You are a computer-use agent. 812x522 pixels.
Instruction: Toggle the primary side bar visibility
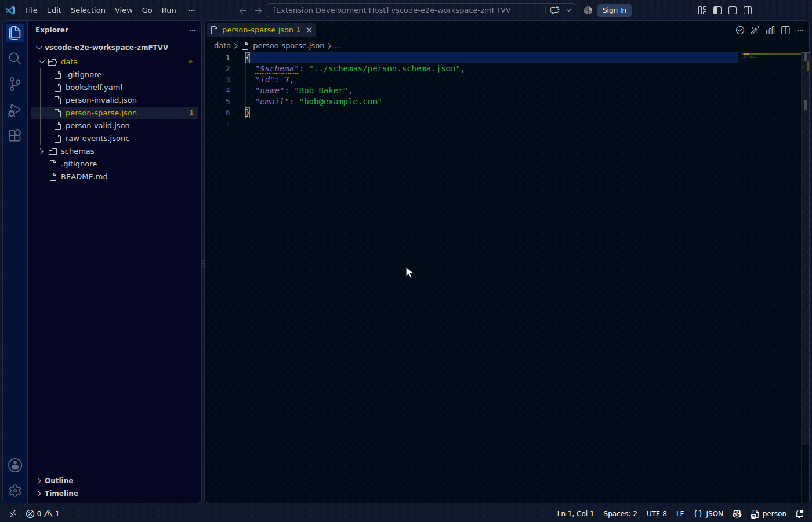tap(717, 10)
